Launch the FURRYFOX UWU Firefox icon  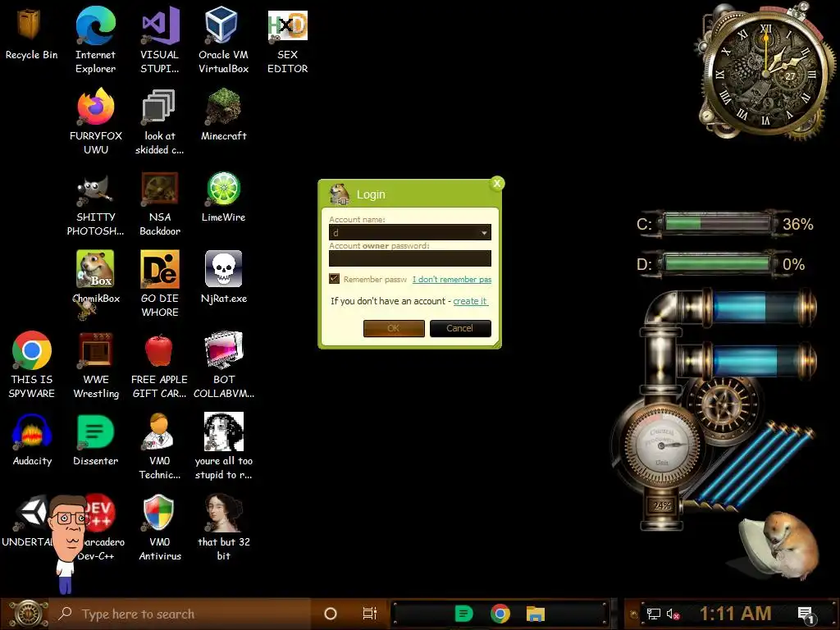pyautogui.click(x=95, y=121)
